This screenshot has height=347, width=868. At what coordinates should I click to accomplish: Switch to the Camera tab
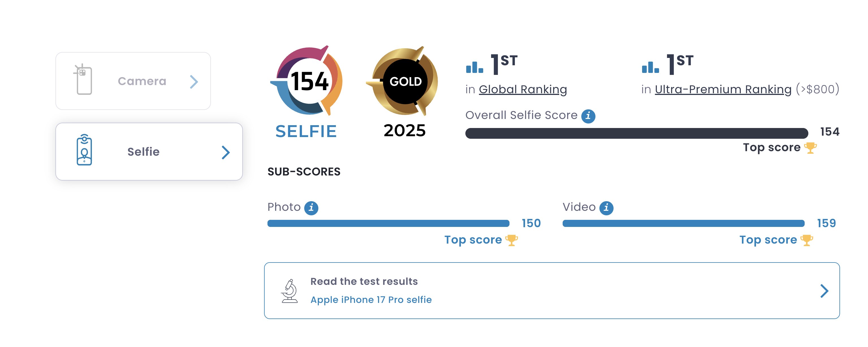point(142,81)
